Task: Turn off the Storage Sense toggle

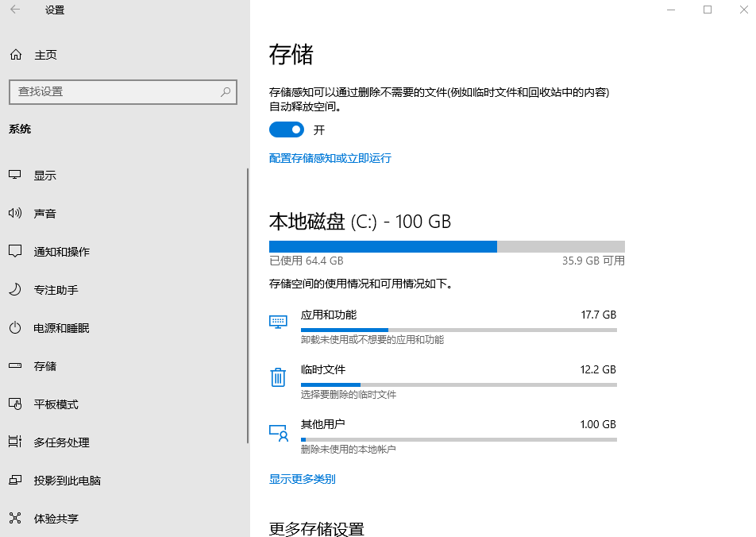Action: point(287,129)
